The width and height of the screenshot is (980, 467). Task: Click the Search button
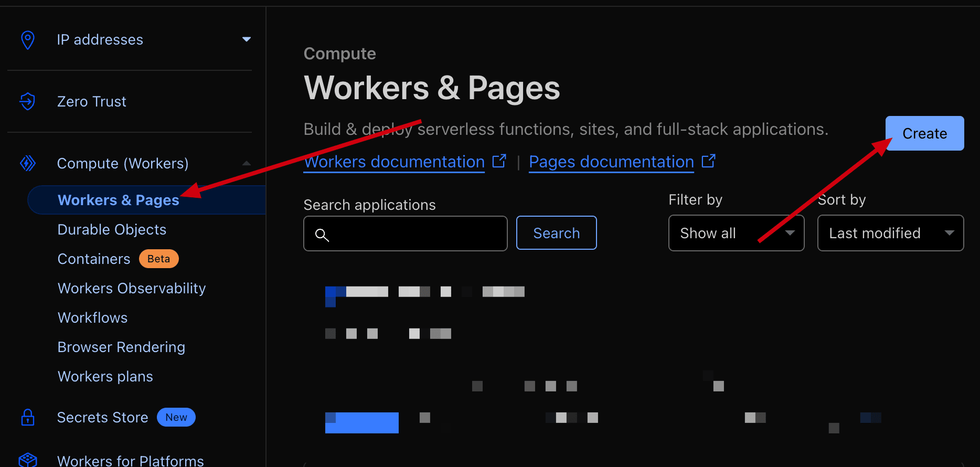point(557,233)
